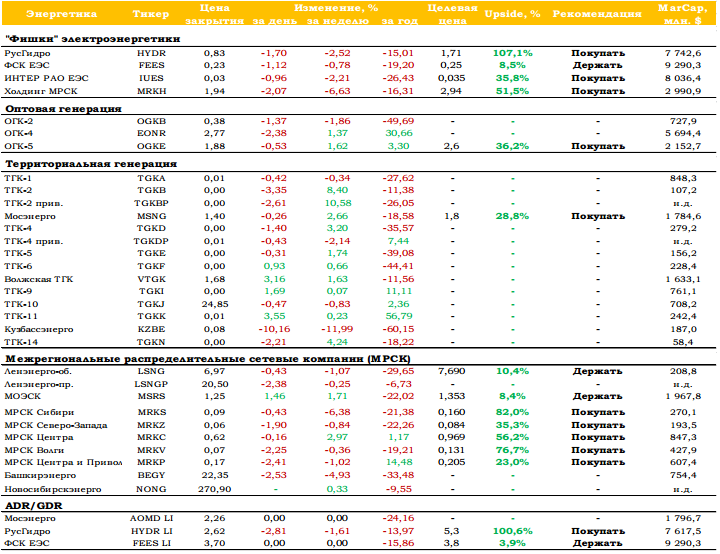Screen dimensions: 720x554
Task: Click upside '36,2%' in ОГК-5 row
Action: [x=512, y=147]
